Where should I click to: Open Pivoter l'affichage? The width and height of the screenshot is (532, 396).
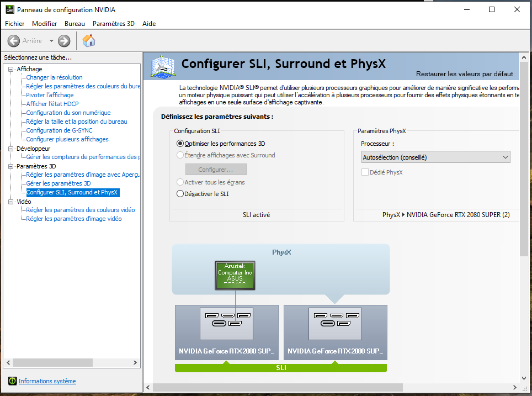click(x=50, y=95)
